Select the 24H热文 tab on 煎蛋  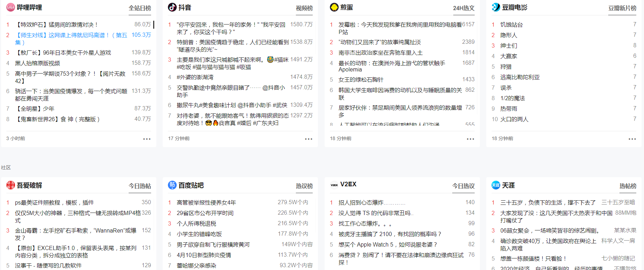[x=463, y=8]
